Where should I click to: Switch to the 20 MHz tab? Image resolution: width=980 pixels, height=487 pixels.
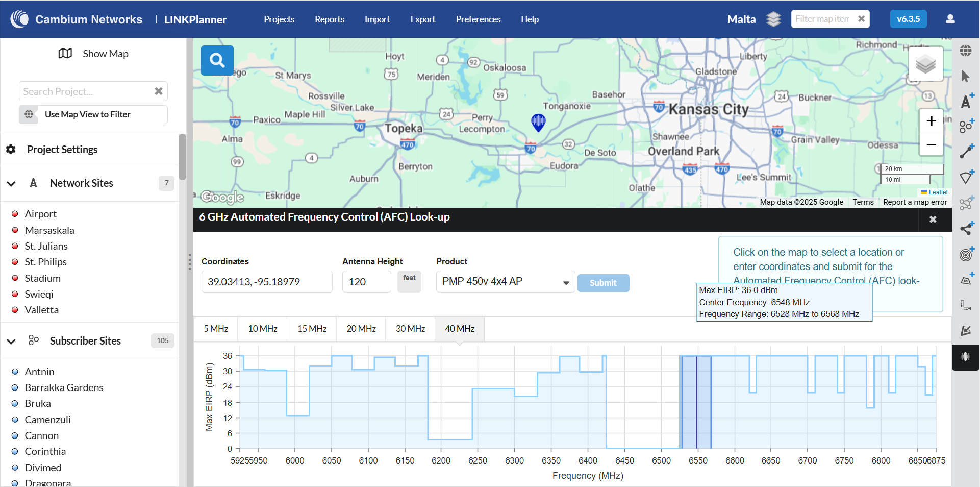361,329
